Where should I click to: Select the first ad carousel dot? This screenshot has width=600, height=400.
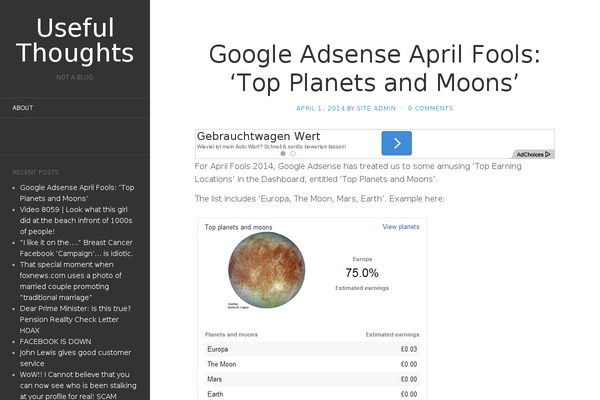[x=282, y=153]
